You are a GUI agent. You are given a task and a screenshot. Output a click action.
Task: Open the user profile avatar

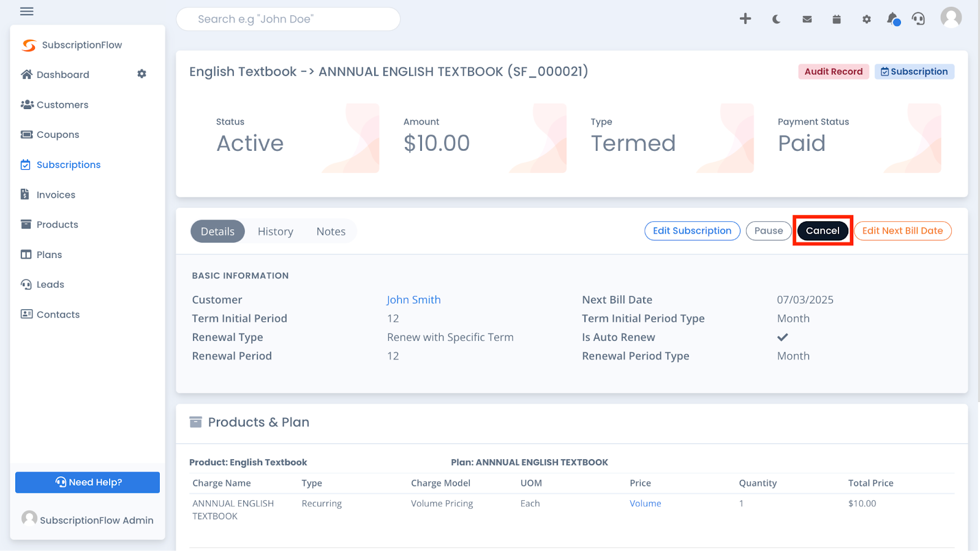[951, 18]
